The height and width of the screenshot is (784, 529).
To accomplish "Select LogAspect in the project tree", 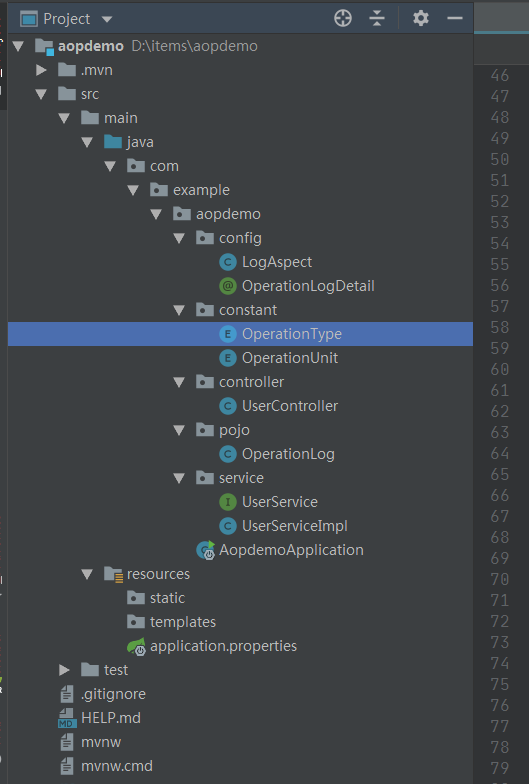I will (276, 262).
